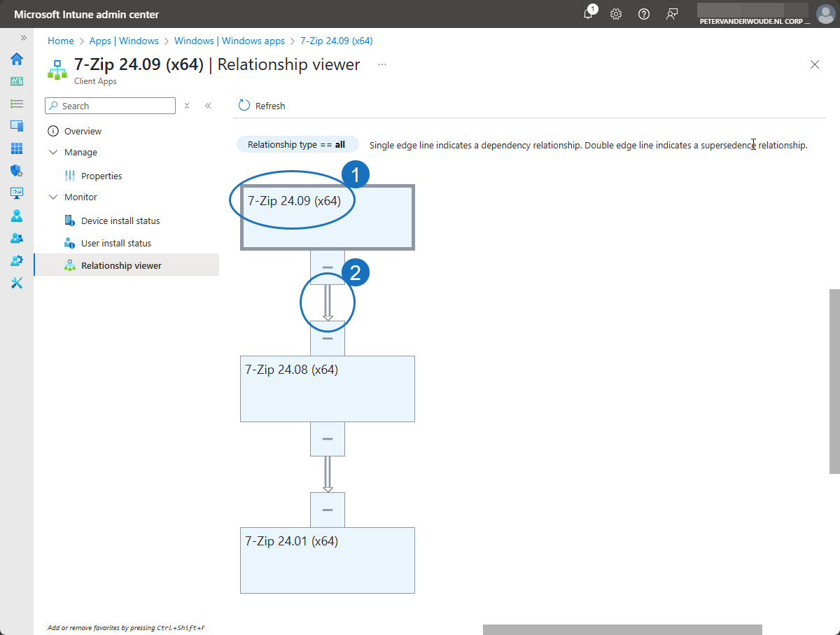This screenshot has height=635, width=840.
Task: Open feedback icon in header
Action: [x=672, y=14]
